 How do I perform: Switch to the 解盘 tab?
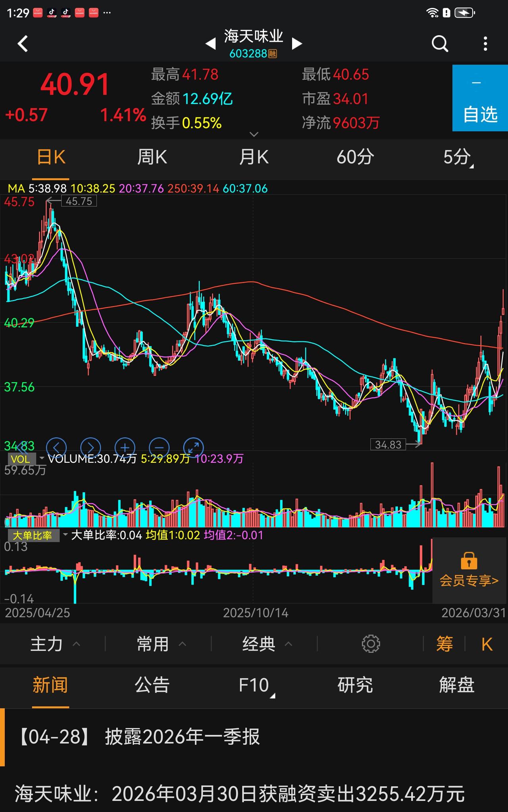(457, 685)
